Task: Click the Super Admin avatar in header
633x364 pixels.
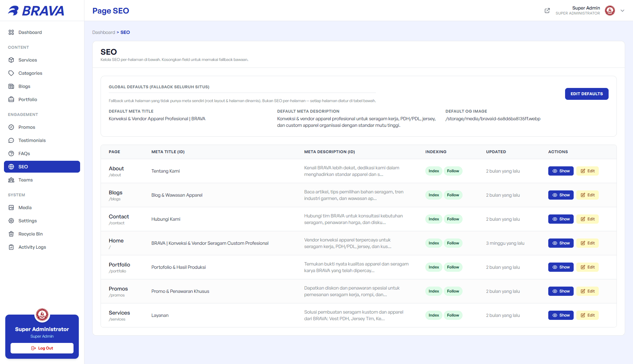Action: [610, 11]
